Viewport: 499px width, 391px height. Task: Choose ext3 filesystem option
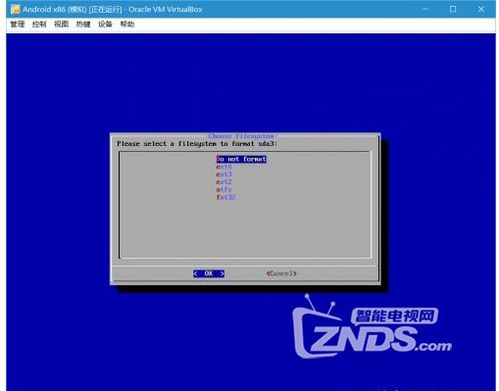tap(224, 174)
